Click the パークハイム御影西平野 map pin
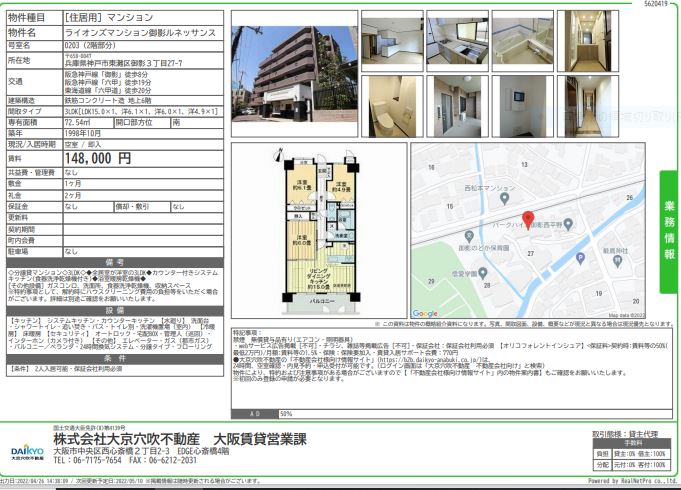This screenshot has width=681, height=490. point(568,225)
